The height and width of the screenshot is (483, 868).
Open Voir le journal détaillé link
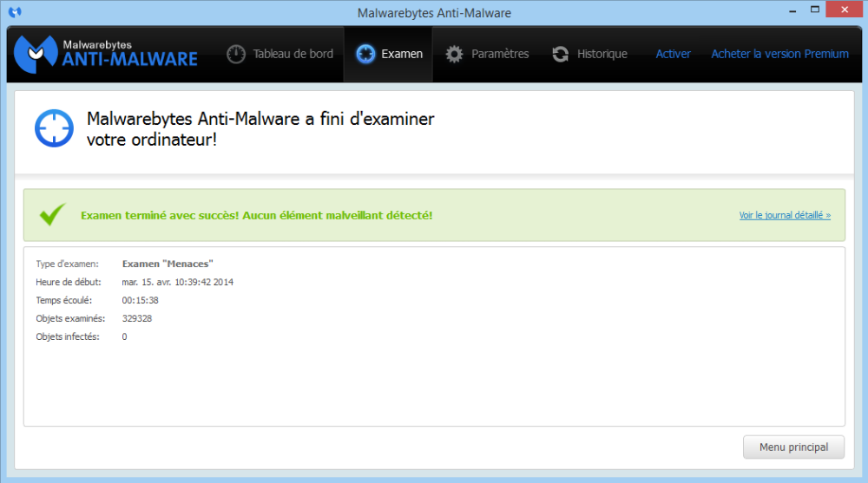[x=785, y=215]
